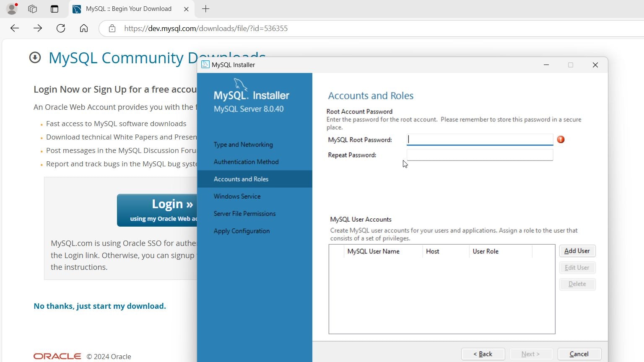Cancel the MySQL installer
Screen dimensions: 644x362
579,354
